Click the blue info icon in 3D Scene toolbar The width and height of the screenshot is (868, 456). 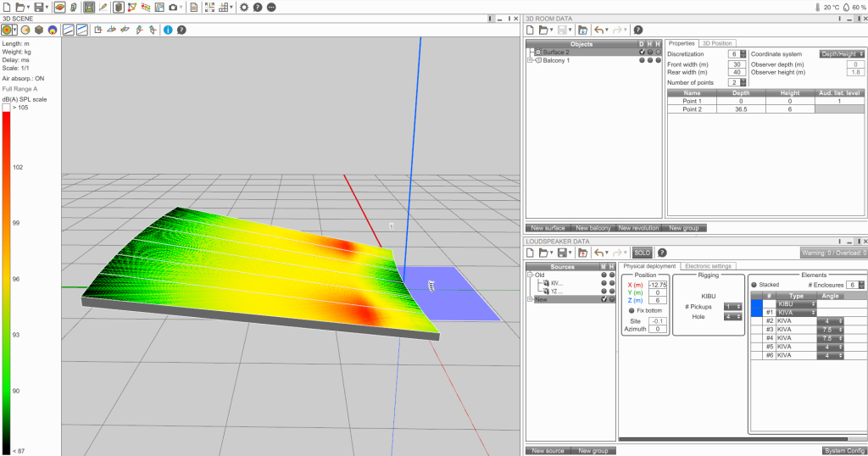168,30
